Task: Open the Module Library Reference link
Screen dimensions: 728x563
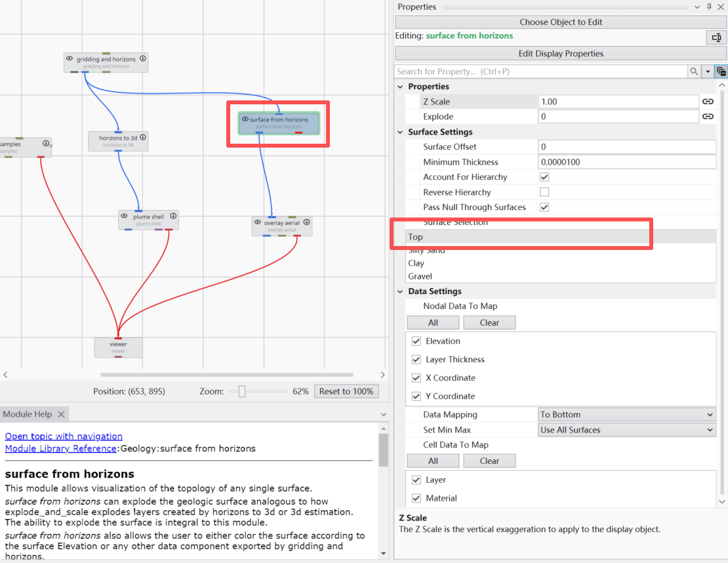Action: (x=60, y=448)
